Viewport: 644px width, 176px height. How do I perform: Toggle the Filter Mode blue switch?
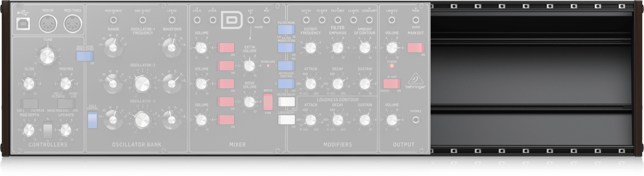click(x=286, y=29)
